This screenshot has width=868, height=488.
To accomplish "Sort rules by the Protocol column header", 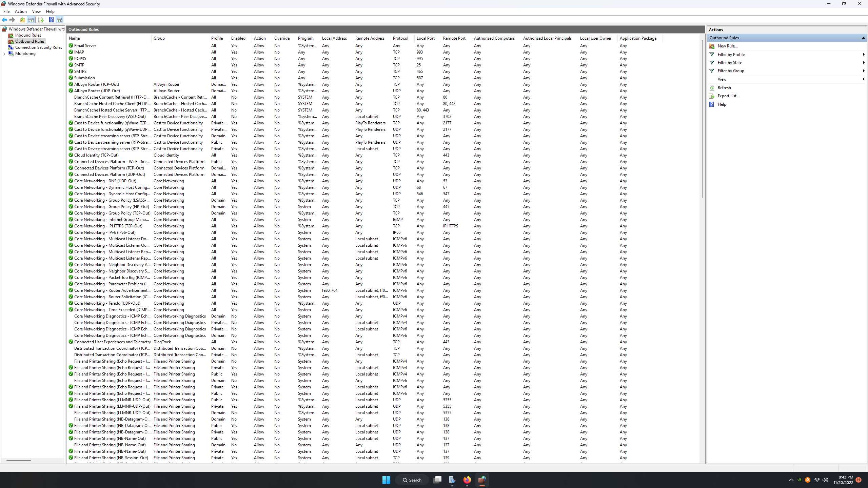I will 403,38.
